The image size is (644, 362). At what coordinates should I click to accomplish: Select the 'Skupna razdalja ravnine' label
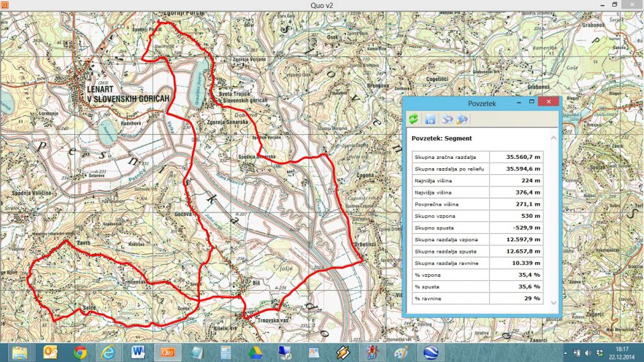click(447, 263)
